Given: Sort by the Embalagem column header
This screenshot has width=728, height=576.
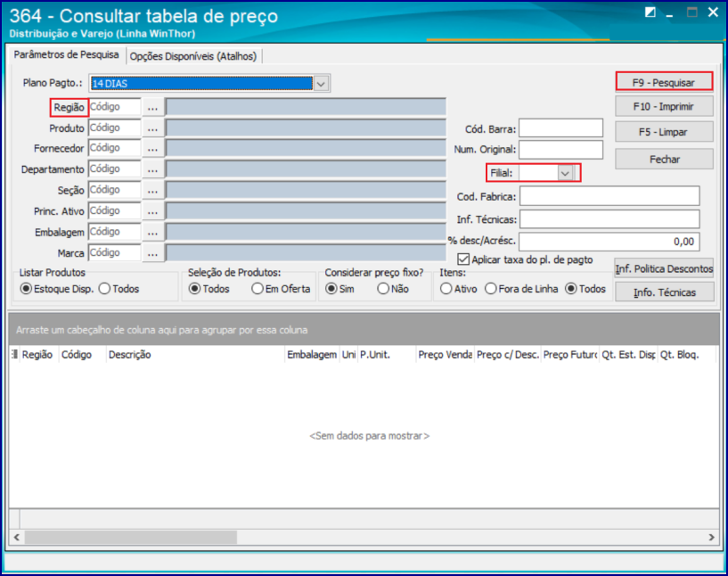Looking at the screenshot, I should 312,354.
